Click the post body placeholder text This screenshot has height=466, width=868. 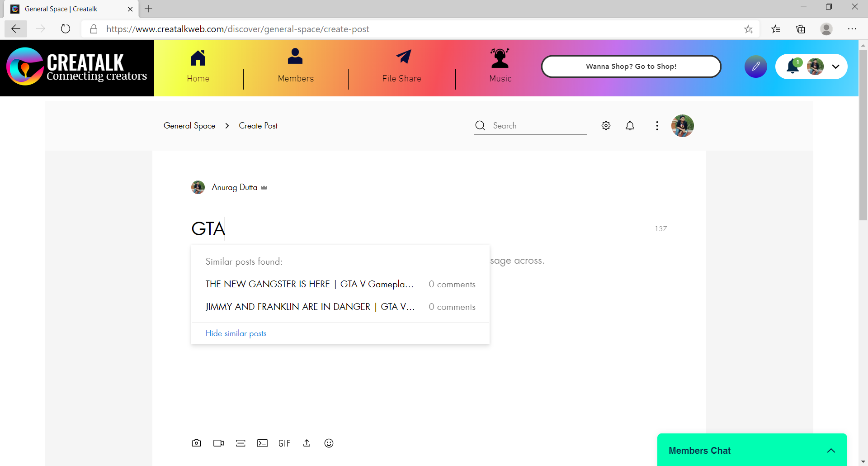(517, 261)
